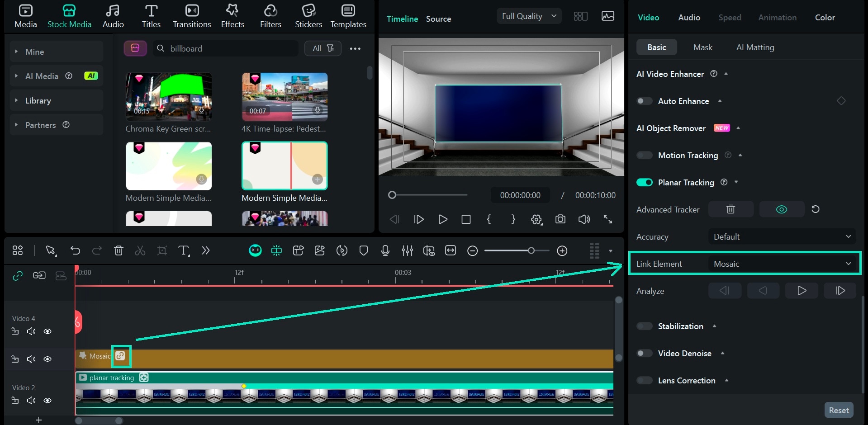Disable Planar Tracking switch
This screenshot has width=868, height=425.
(x=645, y=183)
